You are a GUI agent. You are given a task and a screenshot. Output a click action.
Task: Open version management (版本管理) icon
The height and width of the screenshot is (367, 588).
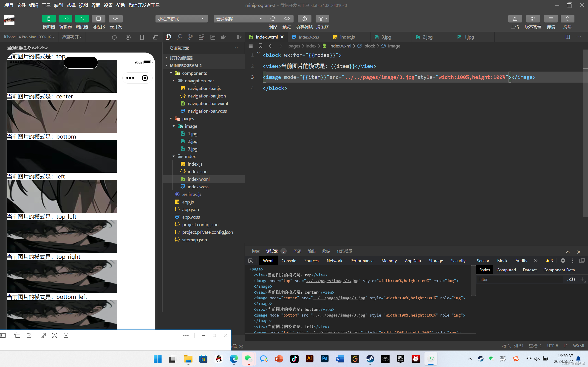coord(533,19)
